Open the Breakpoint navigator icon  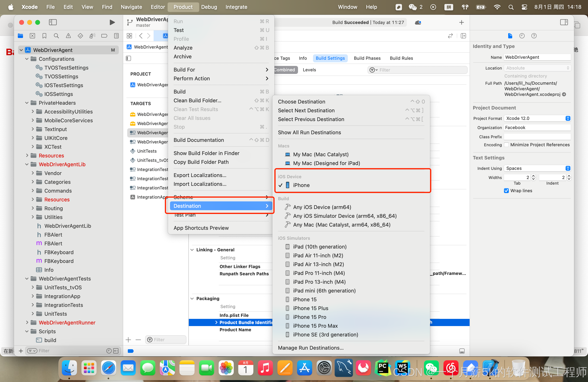click(104, 36)
